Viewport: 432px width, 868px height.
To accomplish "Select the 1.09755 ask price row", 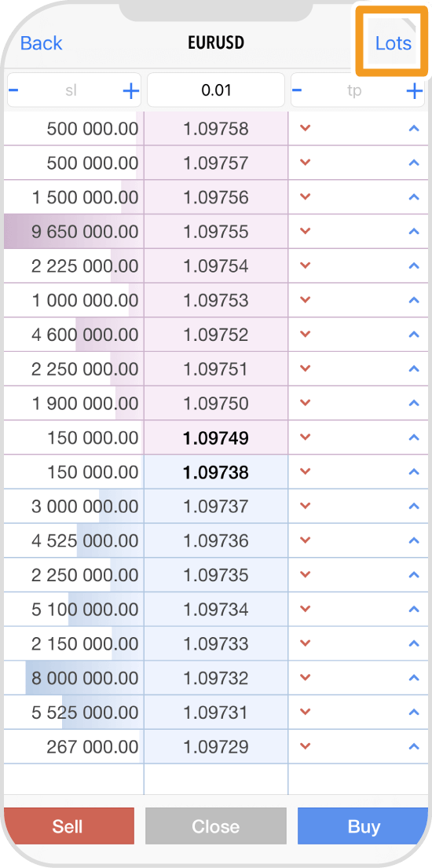I will click(x=216, y=232).
